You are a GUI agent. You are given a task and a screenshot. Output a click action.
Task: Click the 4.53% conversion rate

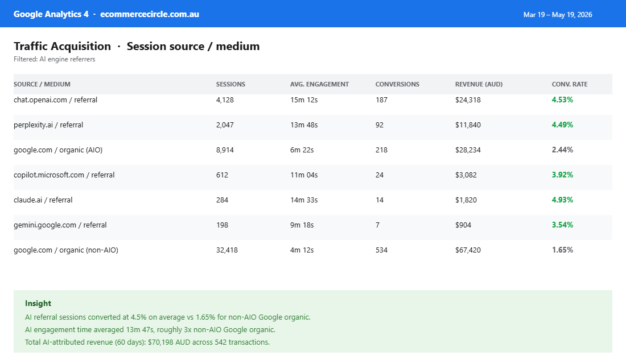562,100
